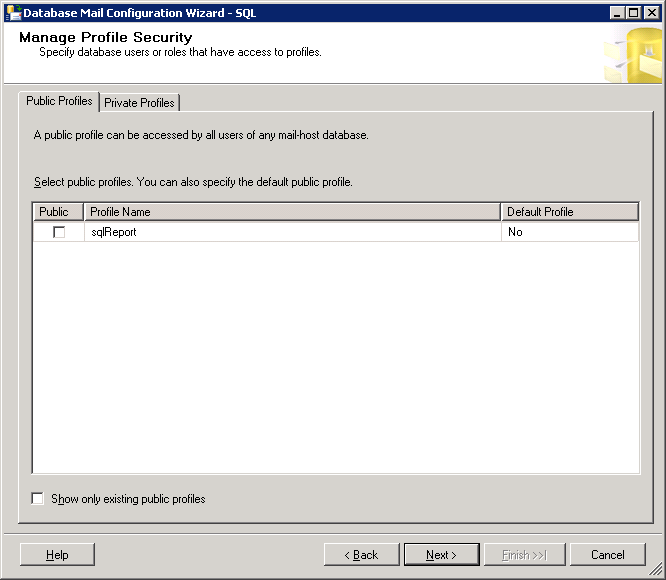Enable Show only existing public profiles
666x580 pixels.
point(38,498)
